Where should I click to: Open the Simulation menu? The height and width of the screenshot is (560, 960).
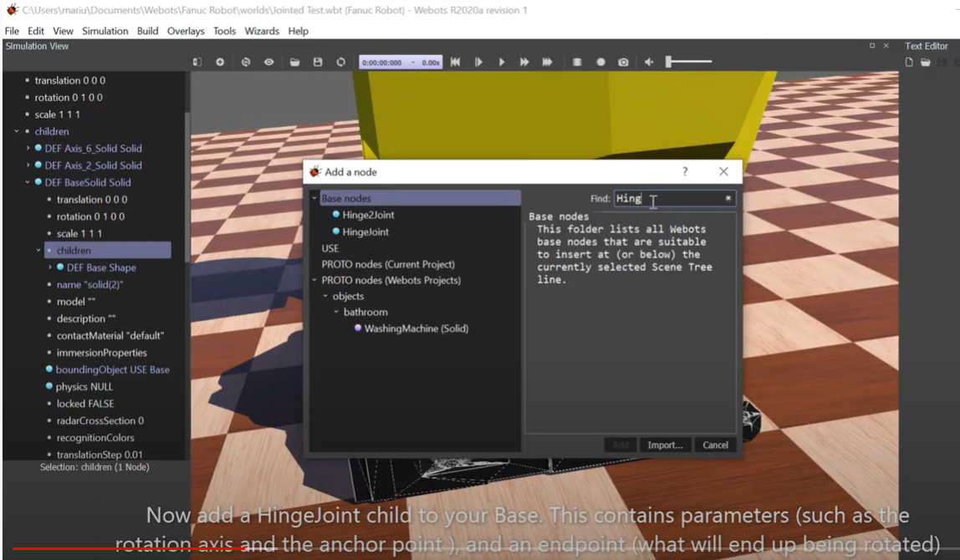[x=105, y=31]
